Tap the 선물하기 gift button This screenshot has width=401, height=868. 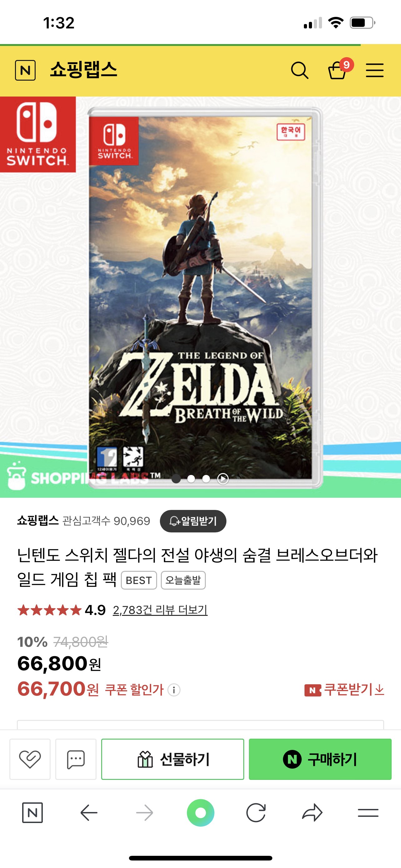pos(173,759)
